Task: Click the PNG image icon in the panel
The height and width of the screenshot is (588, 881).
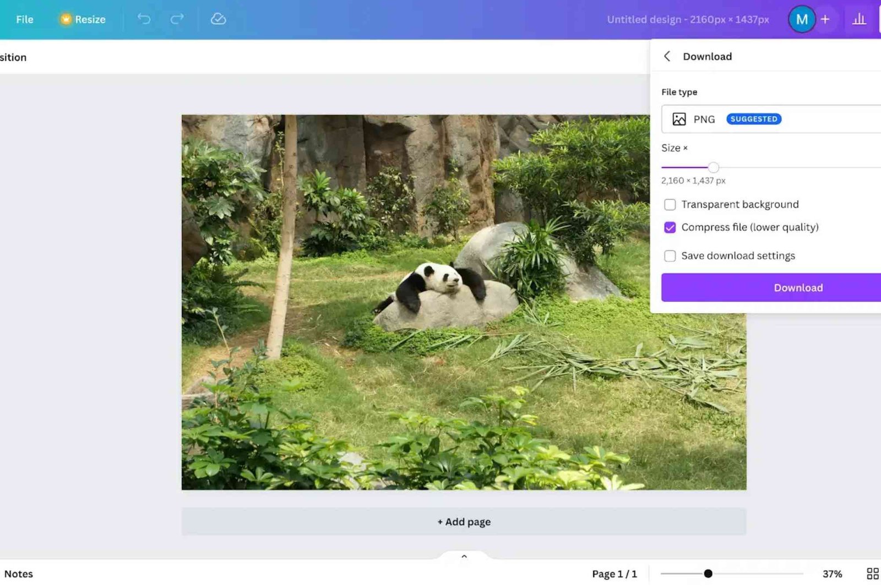Action: click(678, 118)
